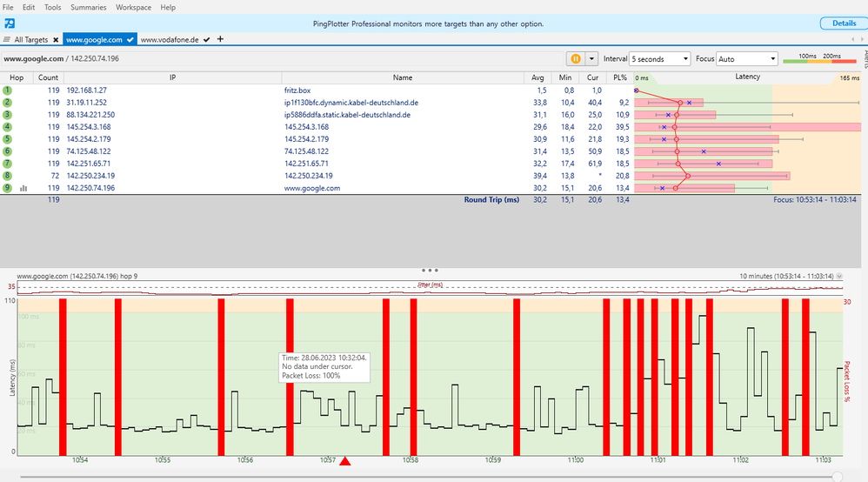Click the Avg column header
Viewport: 868px width, 482px height.
tap(537, 77)
